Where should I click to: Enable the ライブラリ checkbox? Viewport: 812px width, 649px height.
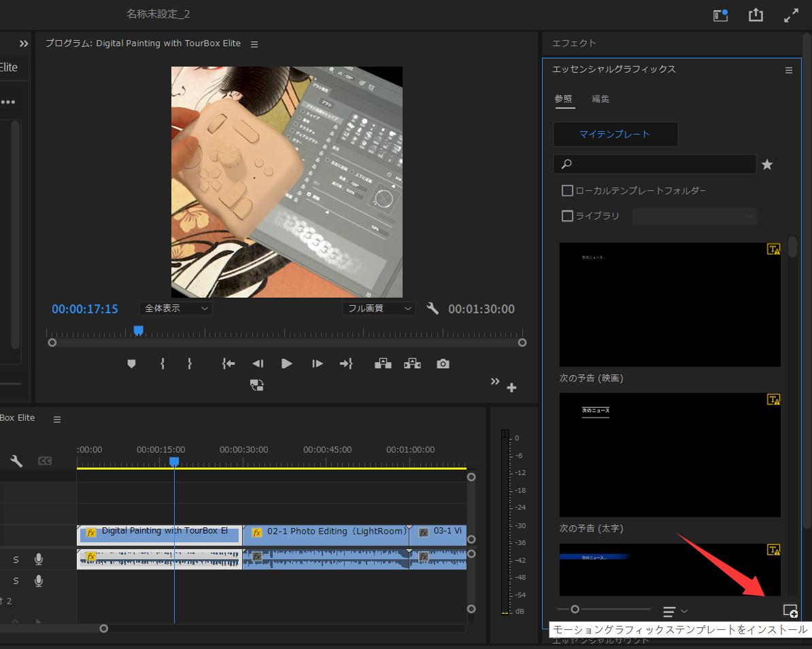pos(567,216)
